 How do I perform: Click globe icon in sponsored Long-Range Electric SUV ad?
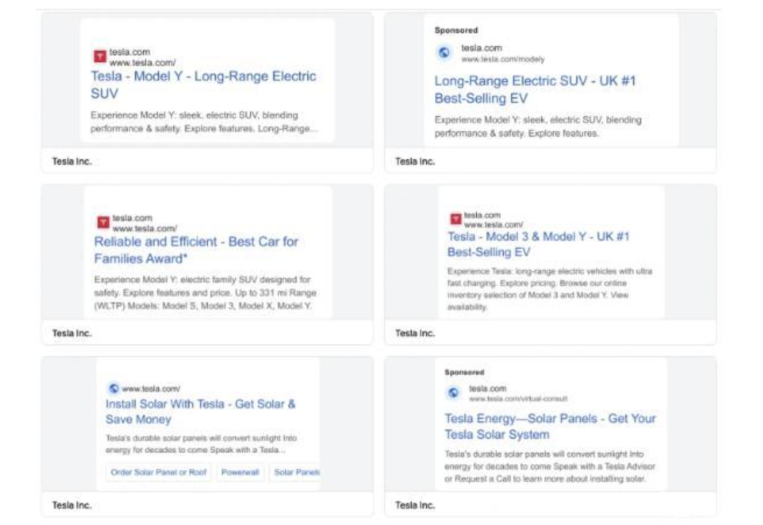pyautogui.click(x=444, y=53)
